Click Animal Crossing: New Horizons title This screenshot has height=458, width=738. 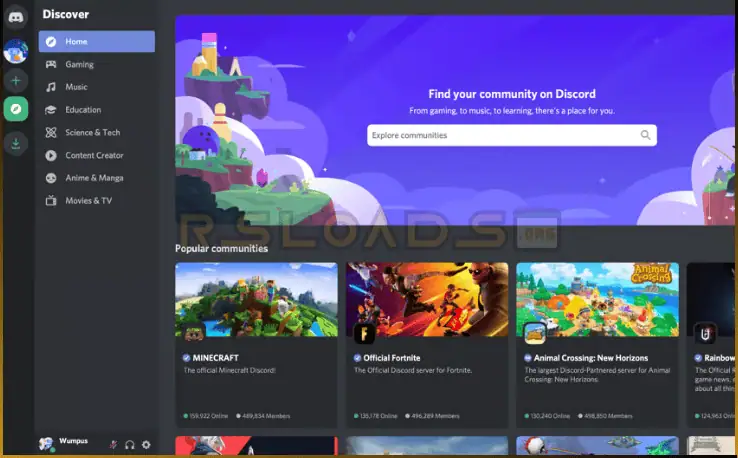[591, 358]
